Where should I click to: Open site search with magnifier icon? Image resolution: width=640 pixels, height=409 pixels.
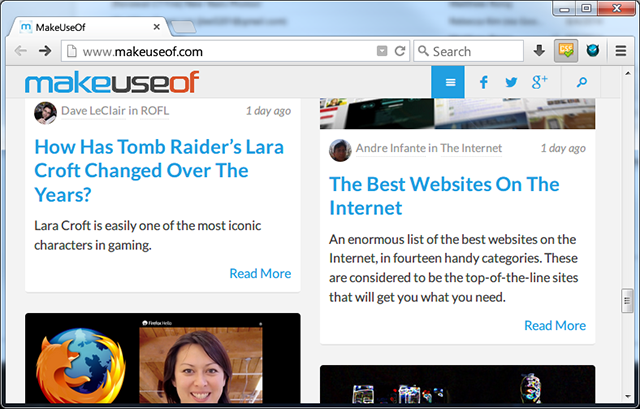581,82
